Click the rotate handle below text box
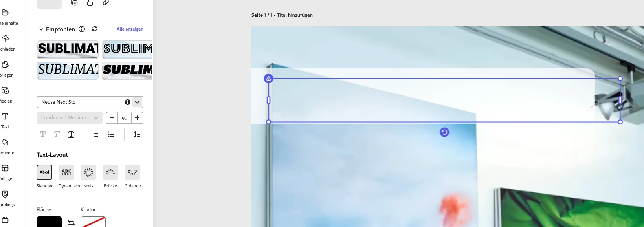This screenshot has width=644, height=227. 444,132
